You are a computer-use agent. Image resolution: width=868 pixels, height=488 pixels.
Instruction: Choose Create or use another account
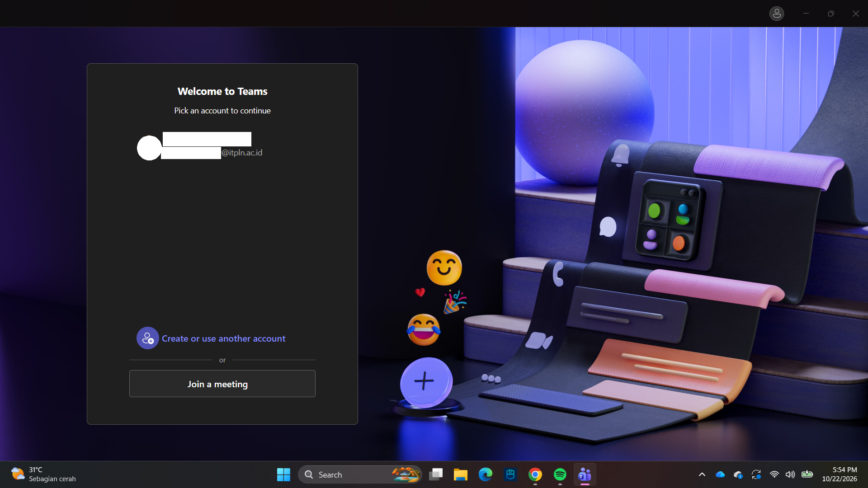[223, 338]
